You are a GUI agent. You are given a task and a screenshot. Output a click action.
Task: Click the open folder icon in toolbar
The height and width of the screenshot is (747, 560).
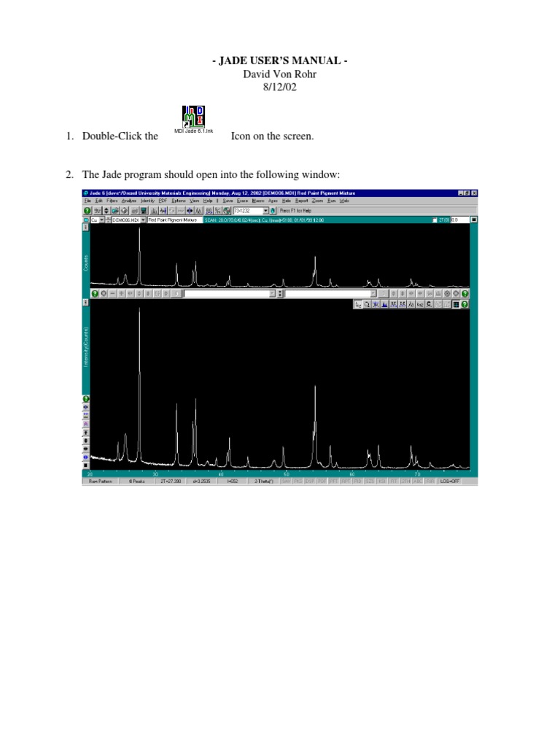click(x=115, y=211)
